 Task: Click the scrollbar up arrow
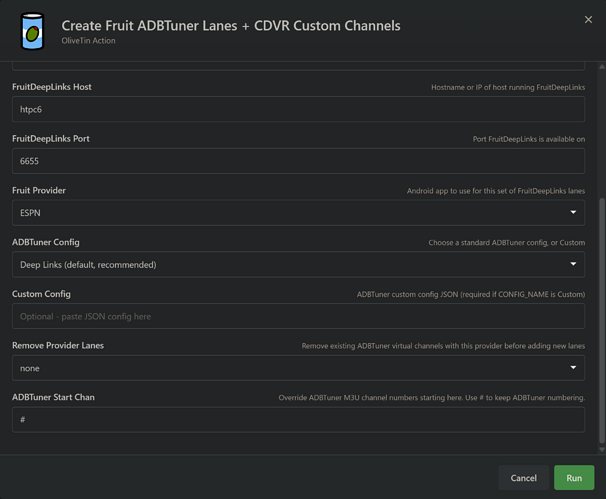602,66
